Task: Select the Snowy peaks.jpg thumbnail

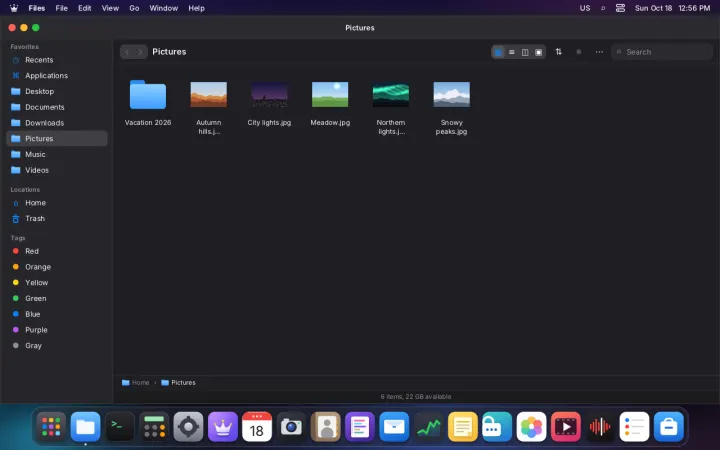Action: tap(451, 94)
